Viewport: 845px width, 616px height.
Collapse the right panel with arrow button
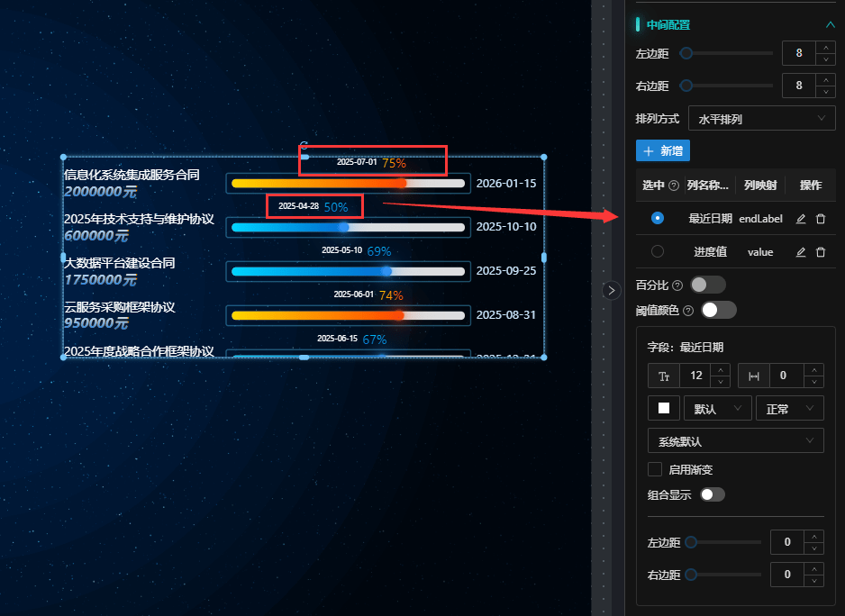tap(611, 290)
